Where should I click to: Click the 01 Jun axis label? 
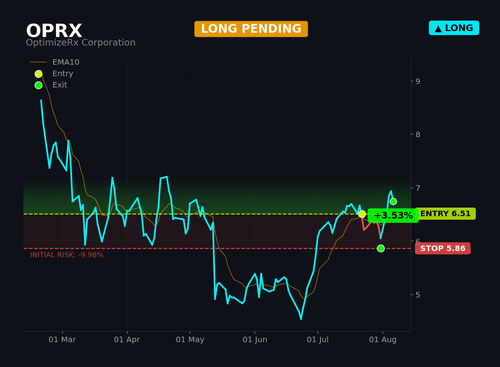255,340
